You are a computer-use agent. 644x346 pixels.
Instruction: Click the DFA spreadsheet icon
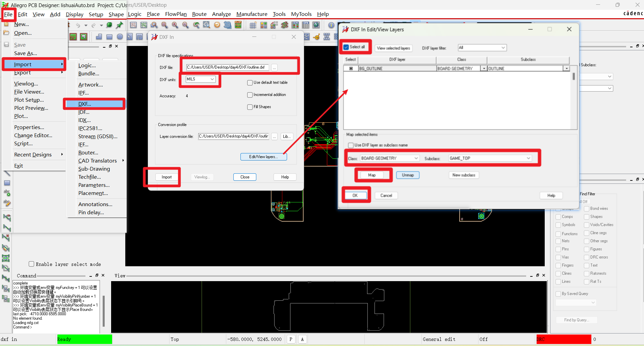[306, 25]
